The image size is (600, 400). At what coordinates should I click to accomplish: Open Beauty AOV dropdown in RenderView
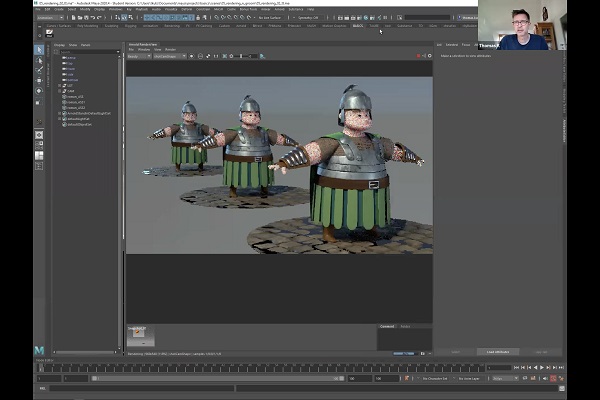coord(139,56)
